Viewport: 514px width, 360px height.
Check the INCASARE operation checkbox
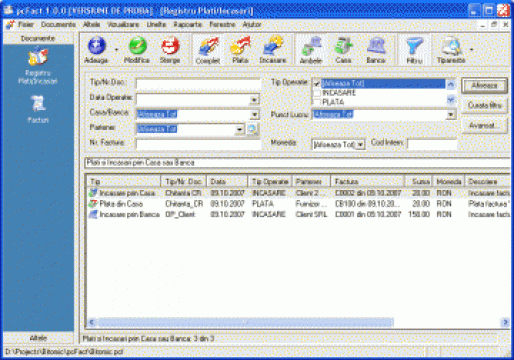(x=317, y=93)
